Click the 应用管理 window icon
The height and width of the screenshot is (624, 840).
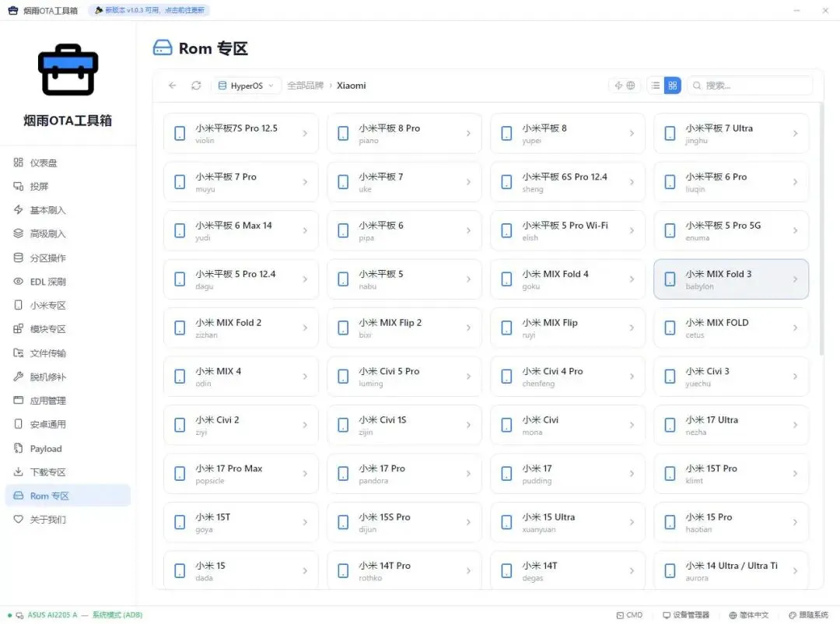click(x=18, y=400)
